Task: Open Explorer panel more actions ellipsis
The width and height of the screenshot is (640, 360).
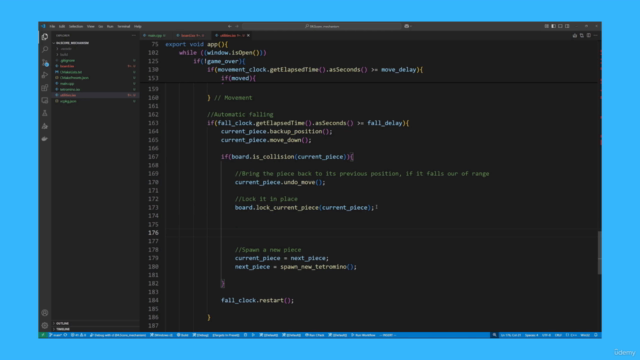Action: click(134, 36)
